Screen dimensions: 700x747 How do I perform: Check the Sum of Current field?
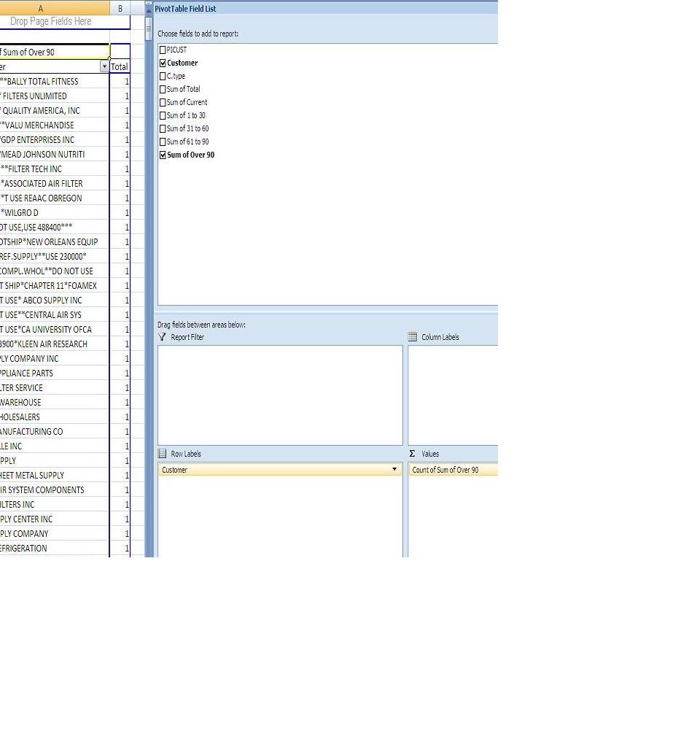pos(163,102)
